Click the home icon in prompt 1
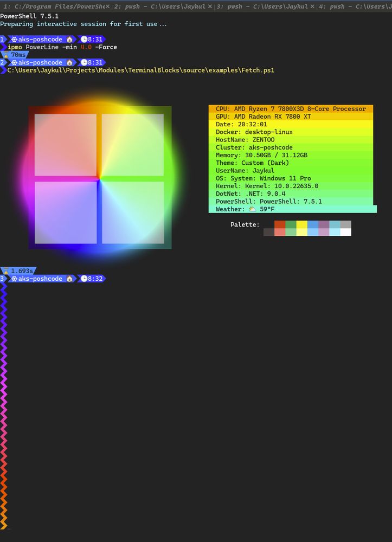This screenshot has height=542, width=392. click(x=69, y=40)
